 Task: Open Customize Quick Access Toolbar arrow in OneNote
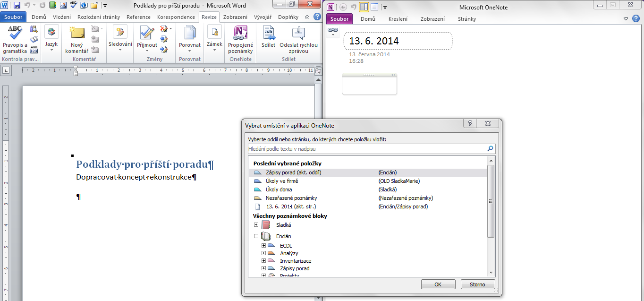(385, 7)
